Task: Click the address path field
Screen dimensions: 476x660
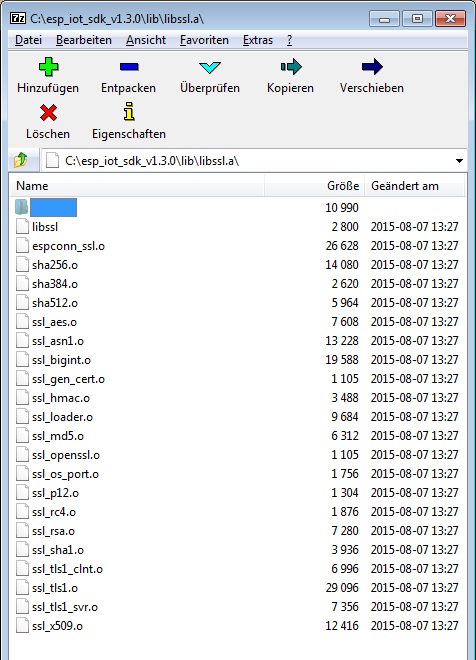Action: [254, 161]
